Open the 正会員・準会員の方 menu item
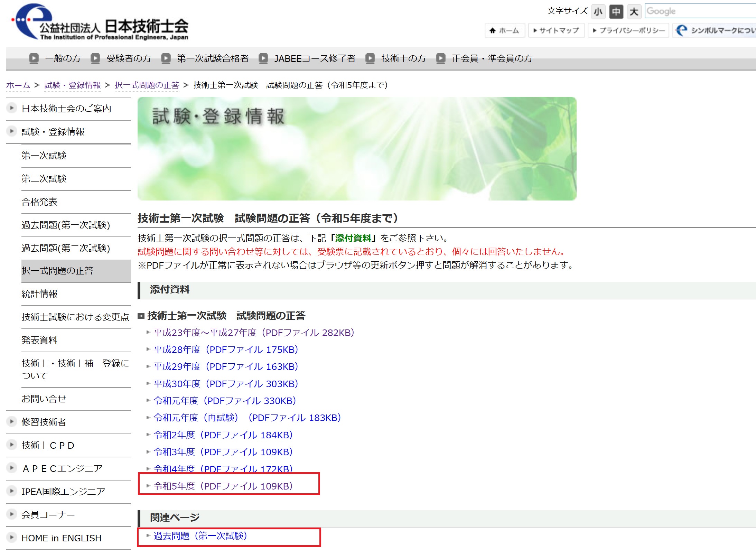Image resolution: width=756 pixels, height=550 pixels. [492, 58]
